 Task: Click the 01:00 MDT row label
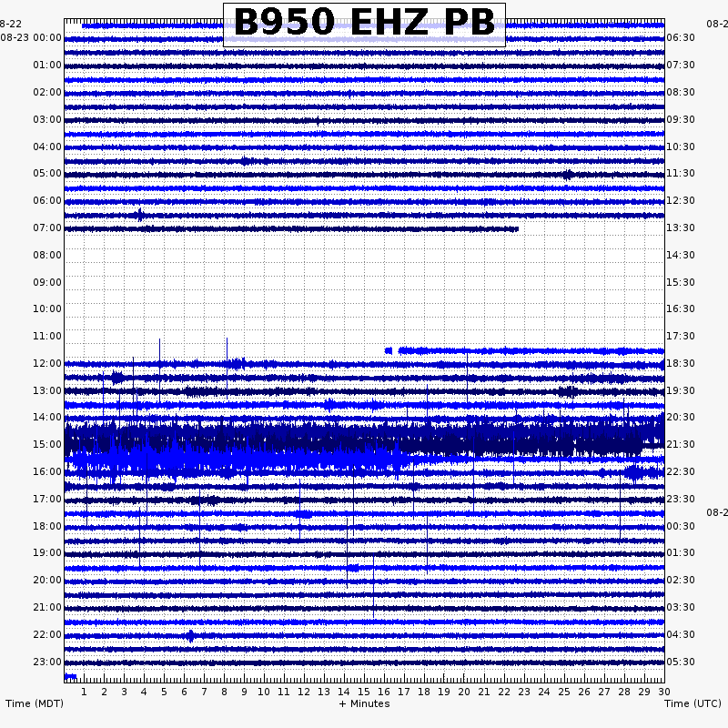(x=47, y=65)
